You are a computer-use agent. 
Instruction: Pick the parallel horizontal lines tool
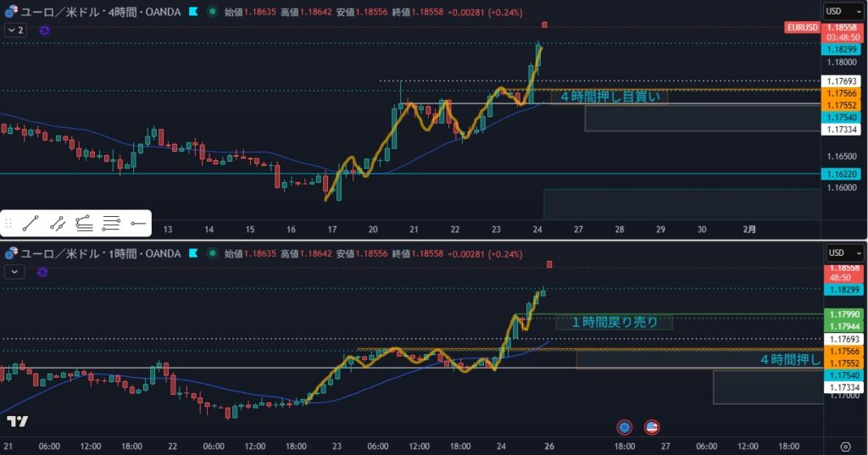(111, 224)
